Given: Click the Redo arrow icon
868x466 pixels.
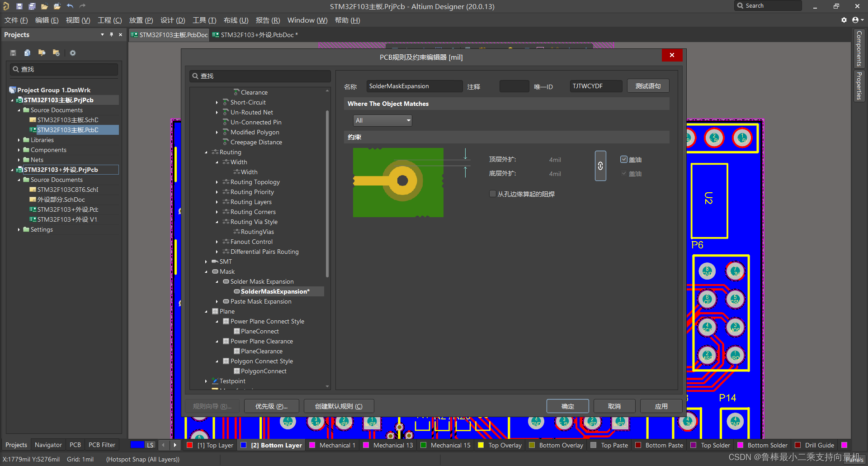Looking at the screenshot, I should point(82,6).
